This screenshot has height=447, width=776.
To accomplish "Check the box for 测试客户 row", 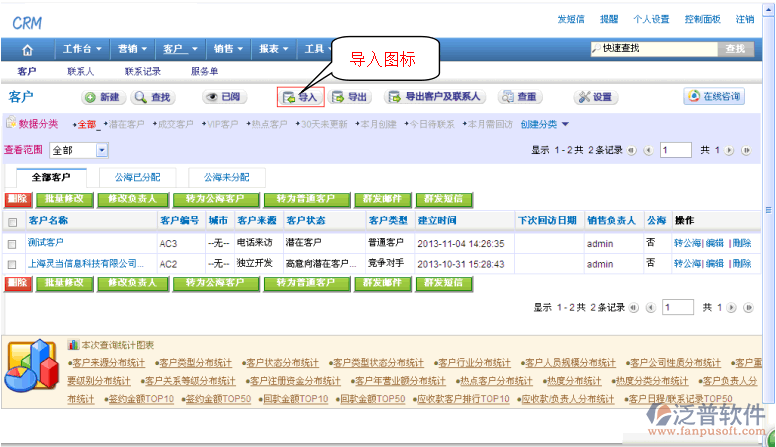I will pos(13,243).
